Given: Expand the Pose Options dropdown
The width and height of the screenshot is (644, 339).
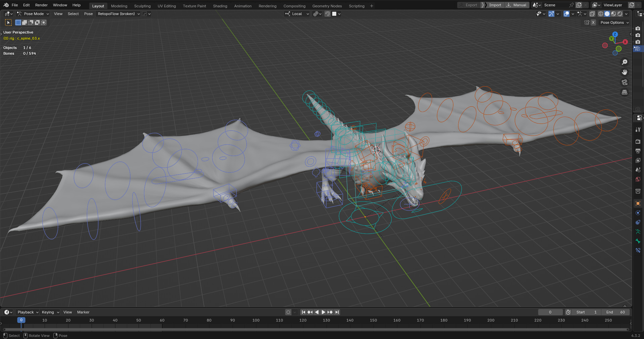Looking at the screenshot, I should pyautogui.click(x=614, y=22).
